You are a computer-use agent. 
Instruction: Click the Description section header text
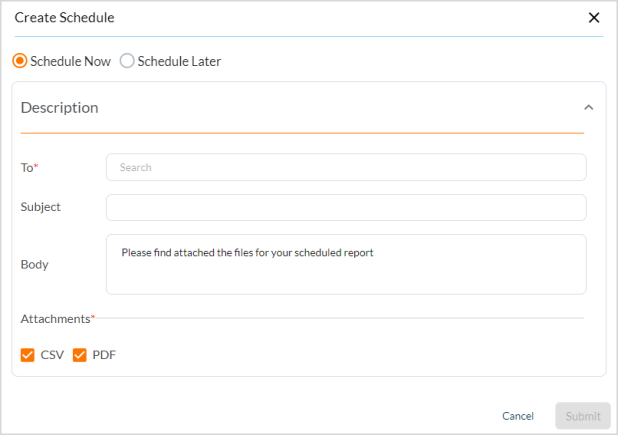(x=60, y=108)
